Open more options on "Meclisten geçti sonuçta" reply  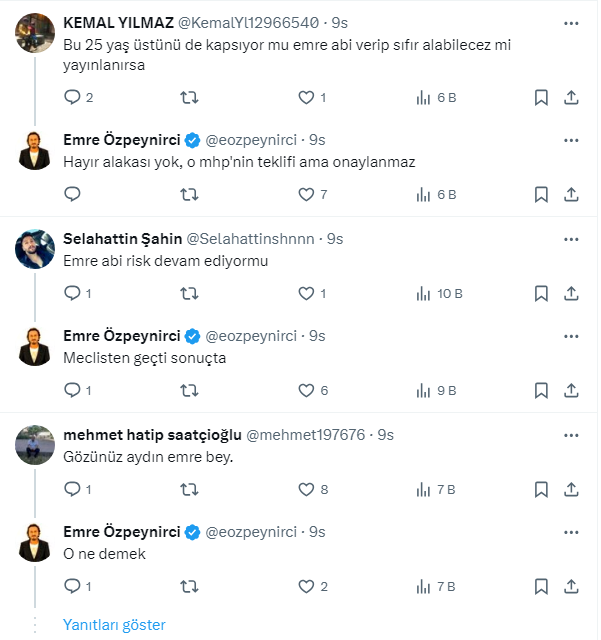pos(571,336)
